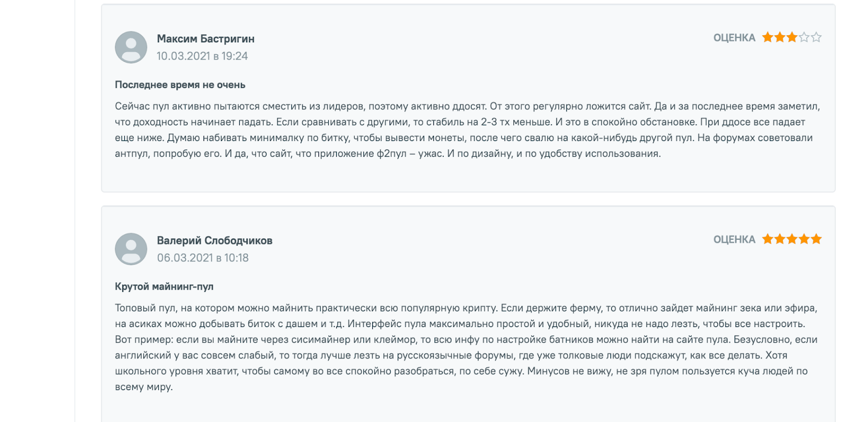The image size is (868, 422).
Task: Click first star in Максим's rating
Action: [768, 37]
